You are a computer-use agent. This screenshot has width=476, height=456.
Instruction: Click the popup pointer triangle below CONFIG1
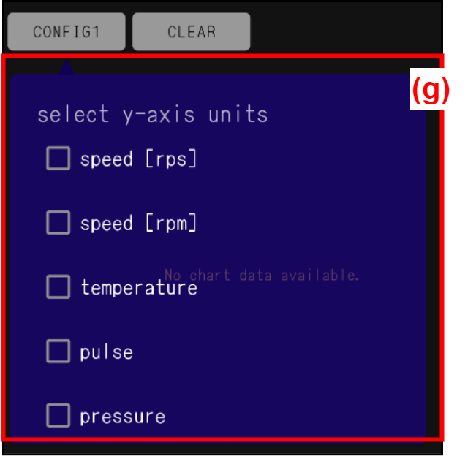(x=67, y=68)
